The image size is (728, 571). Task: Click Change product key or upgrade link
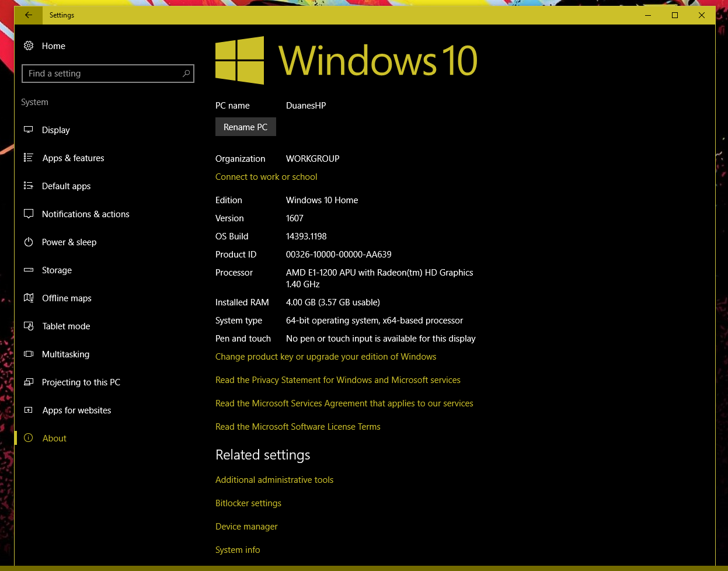coord(326,356)
